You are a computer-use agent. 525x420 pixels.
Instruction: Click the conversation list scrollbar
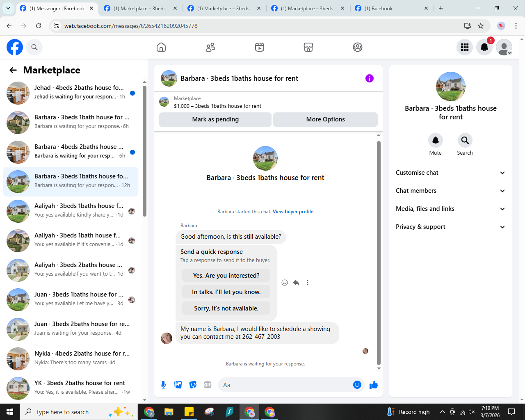point(144,151)
